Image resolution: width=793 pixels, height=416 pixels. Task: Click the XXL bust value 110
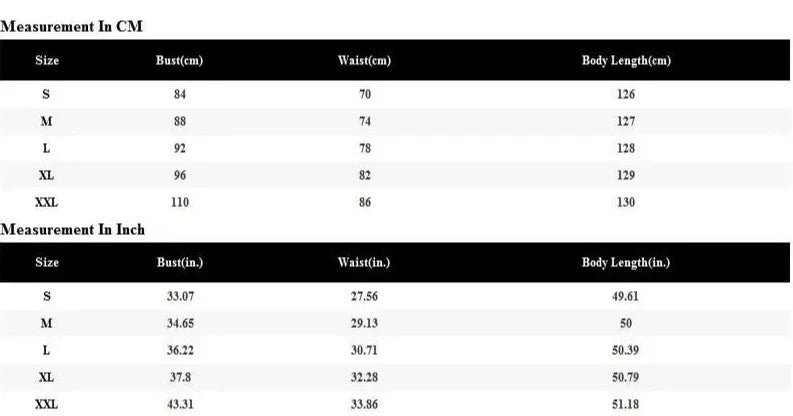tap(180, 202)
